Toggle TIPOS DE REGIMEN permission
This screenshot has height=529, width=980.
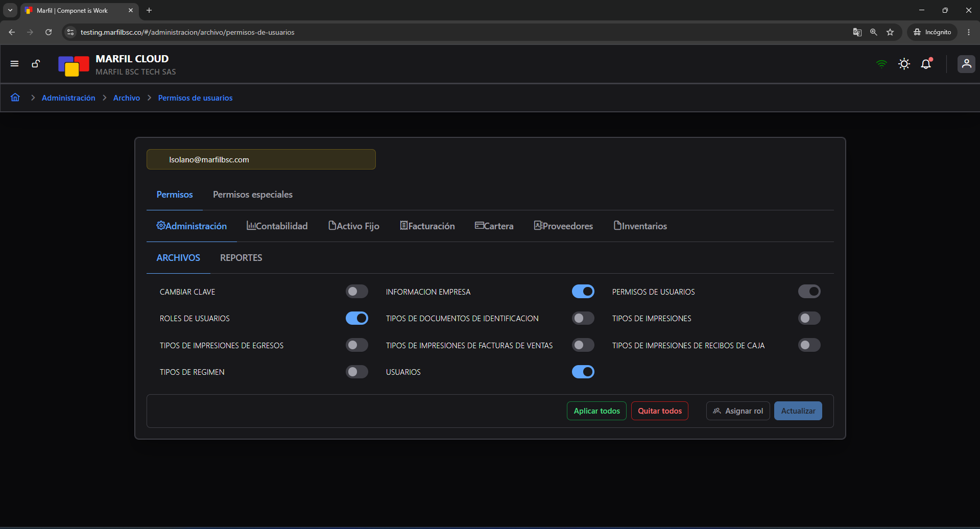point(357,372)
